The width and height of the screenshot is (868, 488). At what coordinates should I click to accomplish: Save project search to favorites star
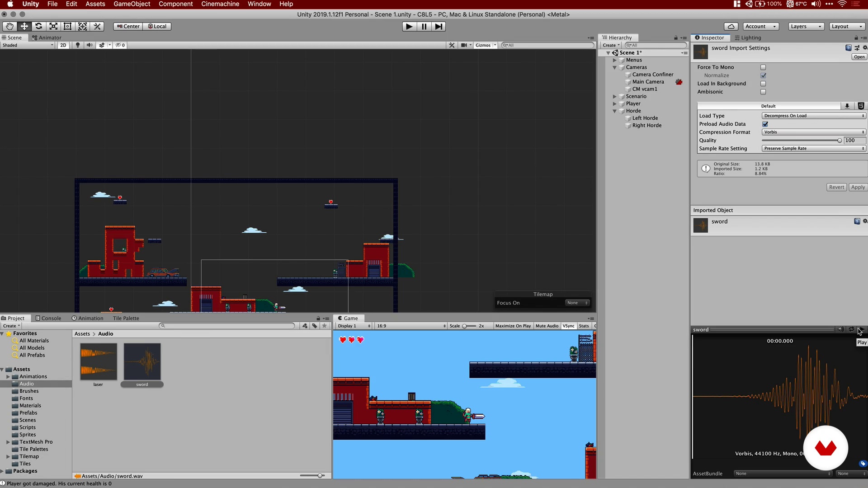pos(325,326)
